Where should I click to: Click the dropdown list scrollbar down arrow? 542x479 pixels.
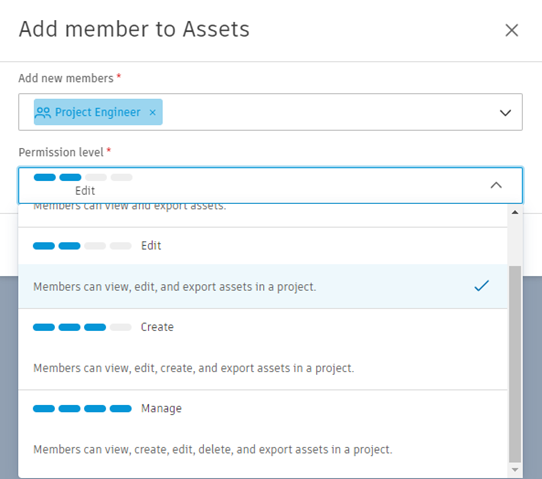[515, 470]
